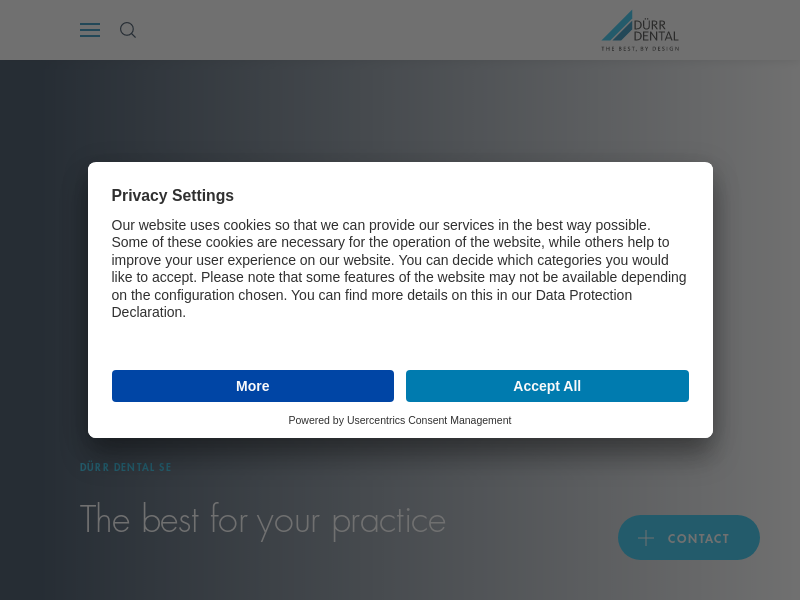Click the DENTAL wordmark in the header logo
Screen dimensions: 800x600
(x=656, y=36)
